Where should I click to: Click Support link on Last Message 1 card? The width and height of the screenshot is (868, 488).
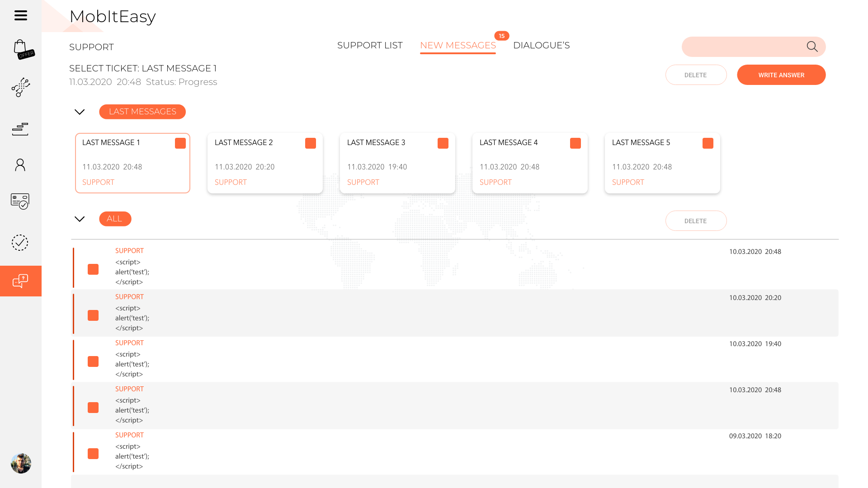click(98, 183)
